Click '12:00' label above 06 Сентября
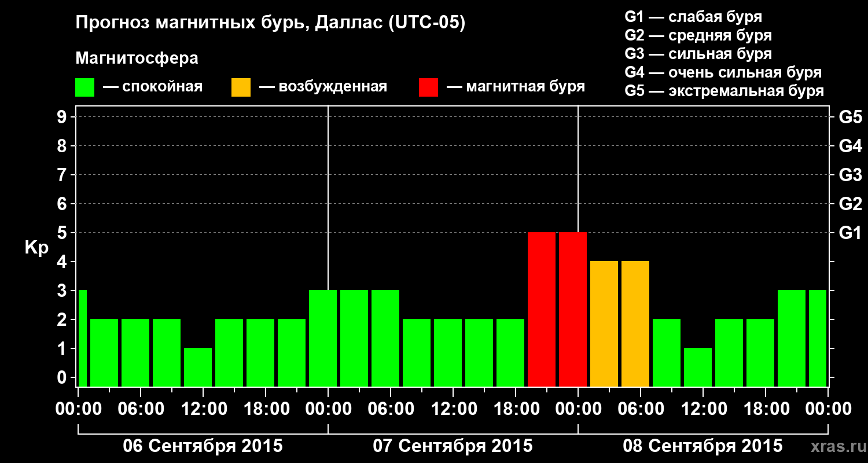This screenshot has height=463, width=868. click(203, 409)
